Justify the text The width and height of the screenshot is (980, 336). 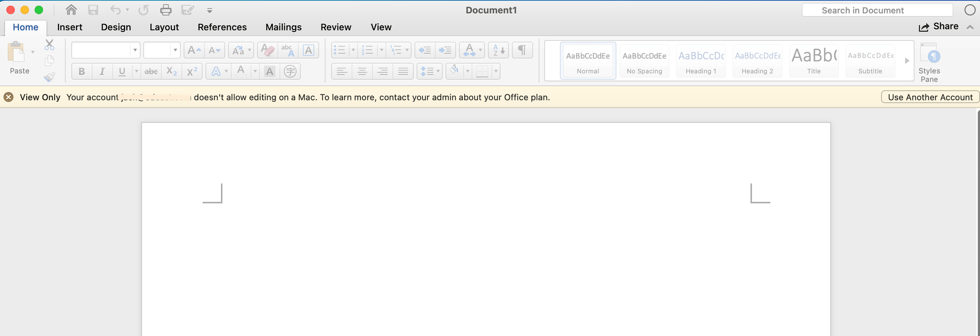[403, 71]
